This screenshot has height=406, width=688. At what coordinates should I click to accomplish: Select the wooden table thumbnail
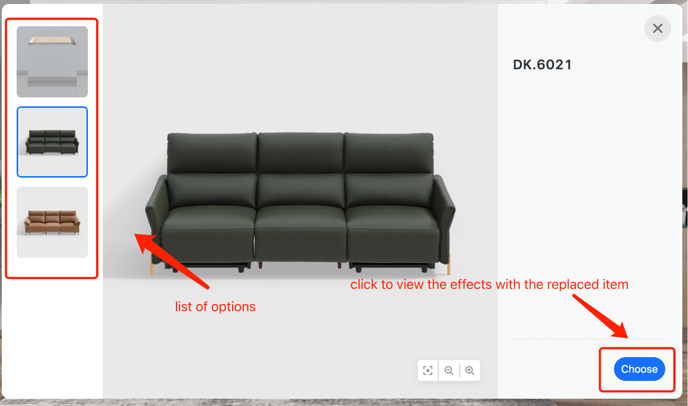(x=52, y=61)
